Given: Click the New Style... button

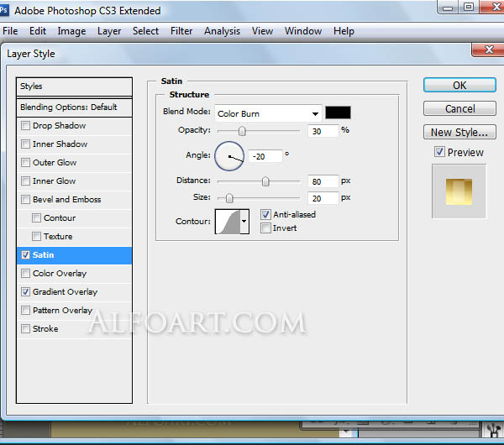Looking at the screenshot, I should [459, 132].
